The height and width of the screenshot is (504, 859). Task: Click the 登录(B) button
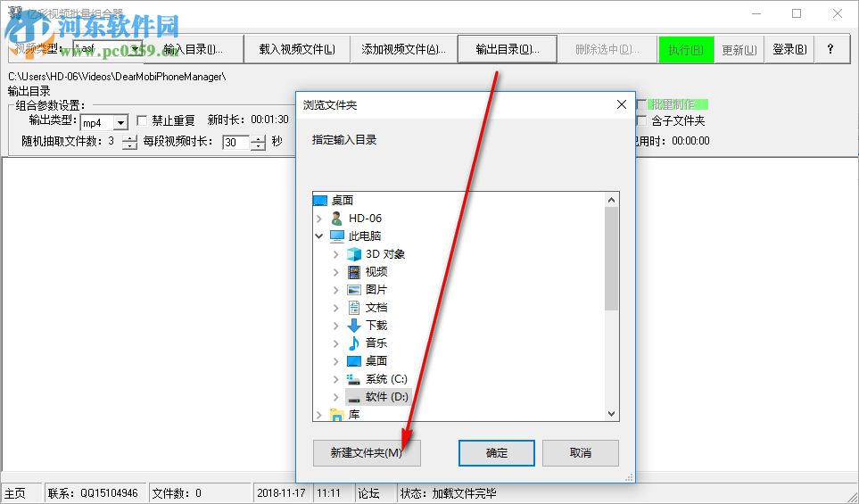click(x=789, y=49)
